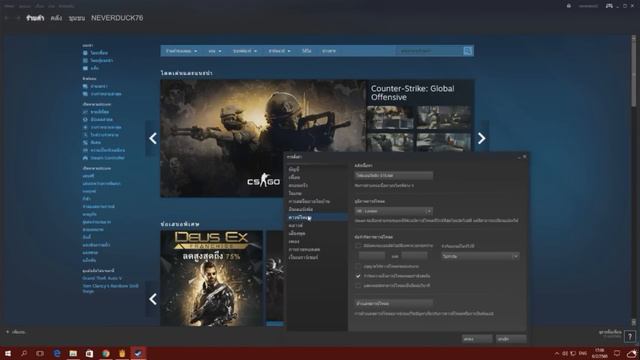Expand the Hardware dropdown in store bar
The image size is (640, 360).
280,51
